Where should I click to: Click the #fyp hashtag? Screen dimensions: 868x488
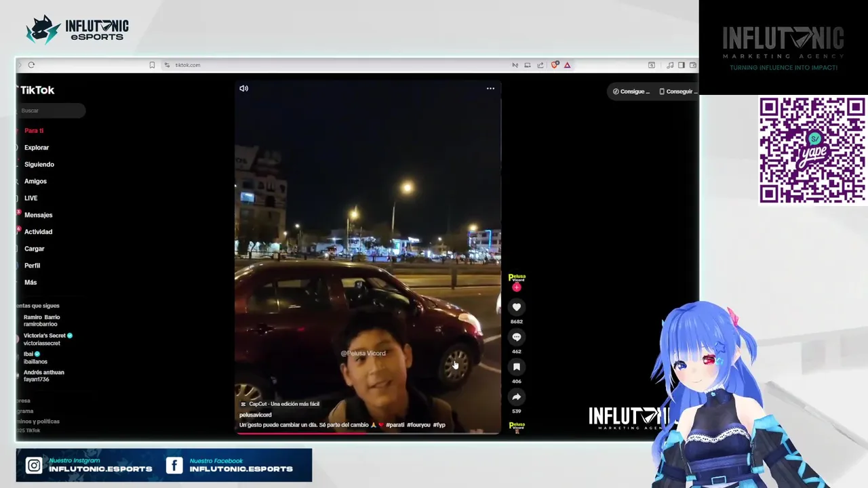439,425
